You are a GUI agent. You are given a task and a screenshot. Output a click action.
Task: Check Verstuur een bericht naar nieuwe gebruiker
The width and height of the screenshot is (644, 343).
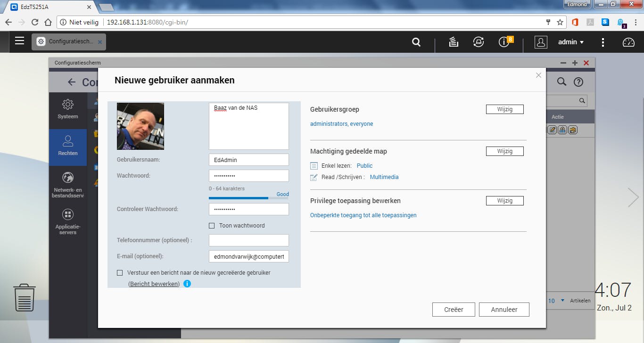(120, 273)
